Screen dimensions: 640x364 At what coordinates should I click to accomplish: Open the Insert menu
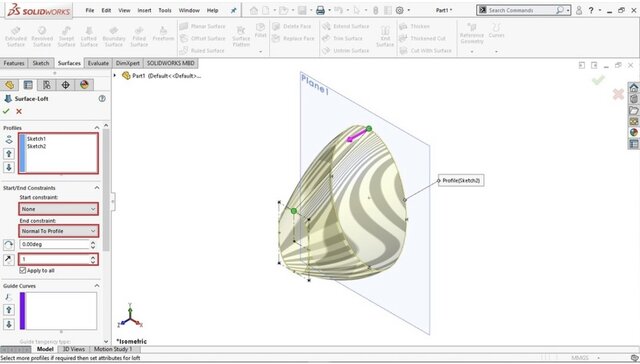pyautogui.click(x=144, y=10)
